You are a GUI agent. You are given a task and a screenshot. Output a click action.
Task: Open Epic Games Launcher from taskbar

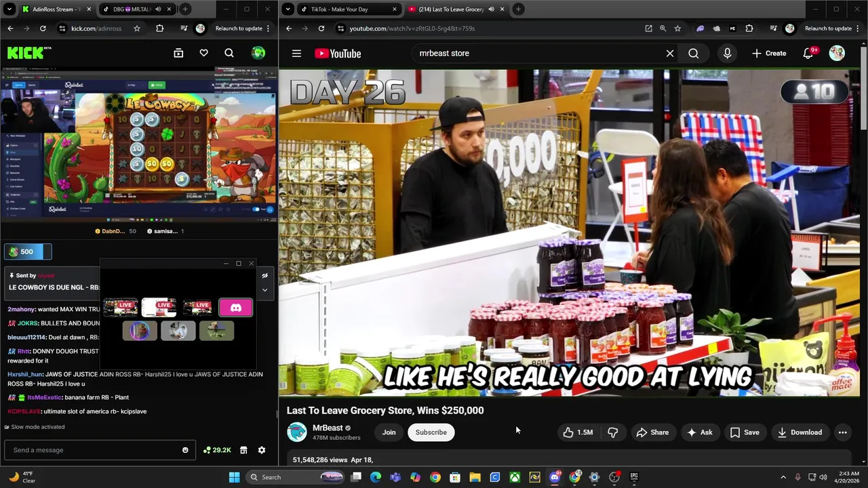click(x=634, y=477)
